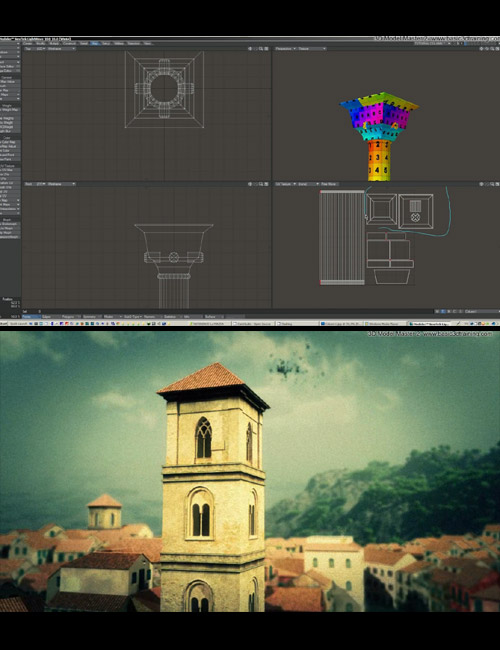Open the Image Editor from sidebar

[10, 70]
